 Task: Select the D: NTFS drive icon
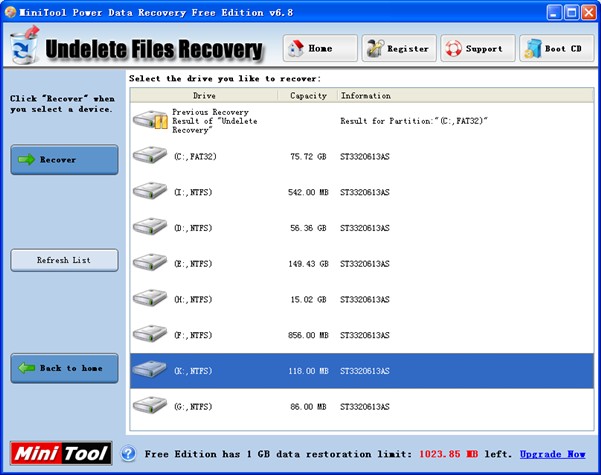(x=150, y=226)
